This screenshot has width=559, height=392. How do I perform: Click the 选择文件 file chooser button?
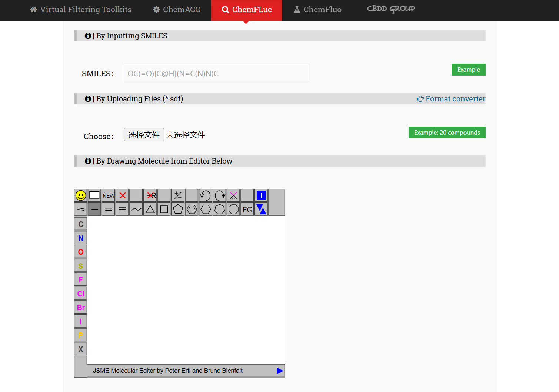tap(144, 135)
